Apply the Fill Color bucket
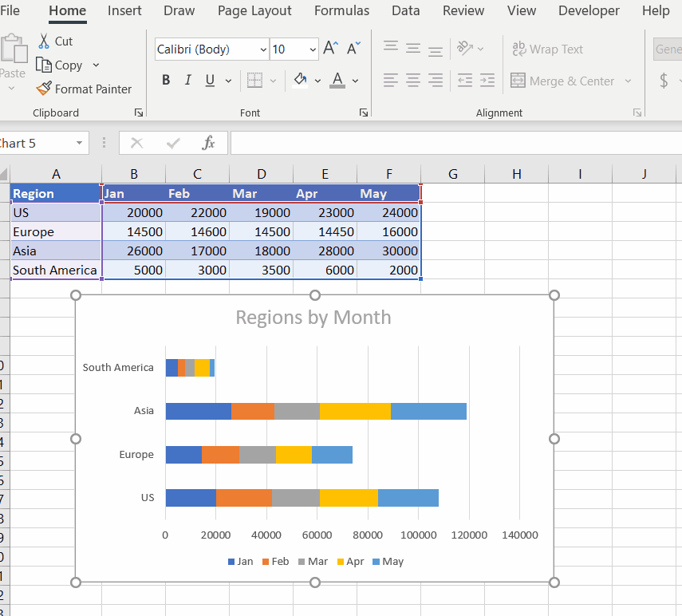682x616 pixels. (300, 80)
